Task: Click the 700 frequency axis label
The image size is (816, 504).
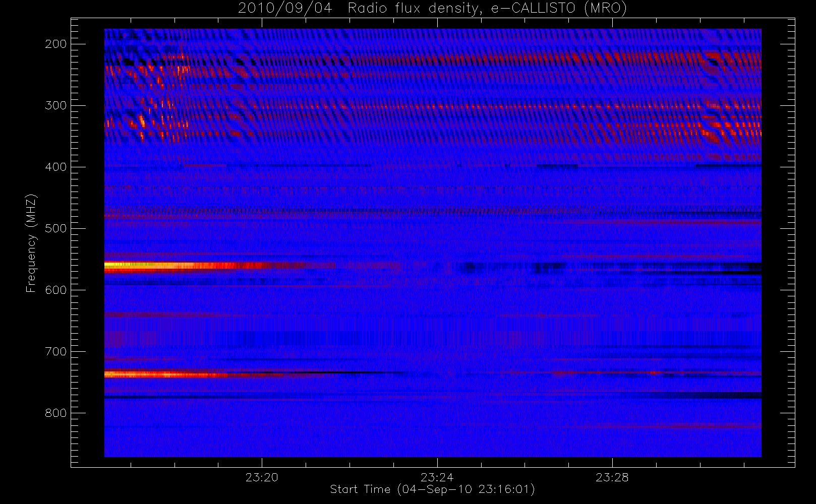Action: [55, 351]
